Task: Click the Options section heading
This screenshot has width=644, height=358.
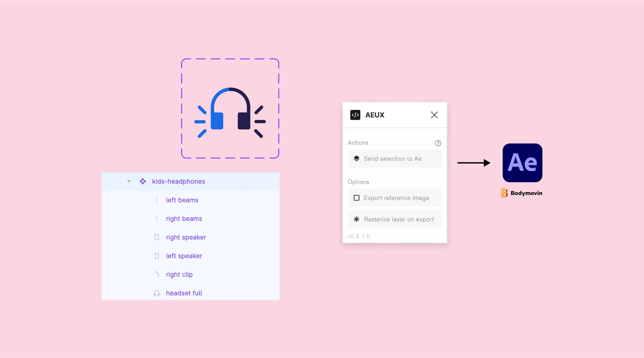Action: click(x=358, y=182)
